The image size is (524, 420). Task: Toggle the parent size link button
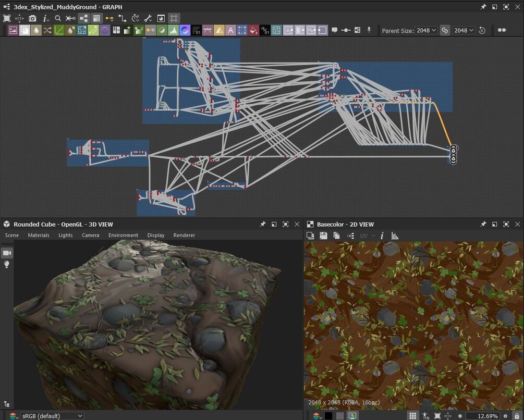pyautogui.click(x=445, y=30)
